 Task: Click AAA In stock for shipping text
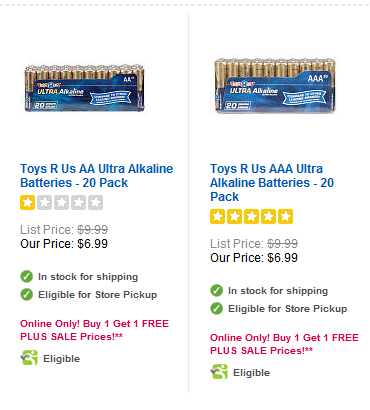pos(278,291)
